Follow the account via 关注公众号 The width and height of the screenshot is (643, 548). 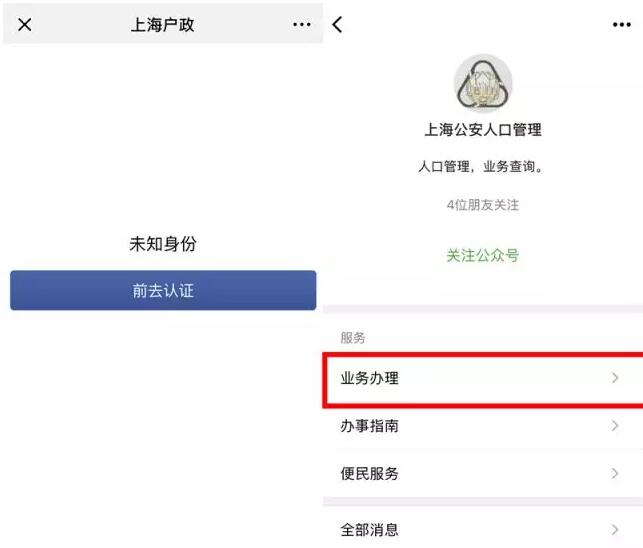click(483, 255)
